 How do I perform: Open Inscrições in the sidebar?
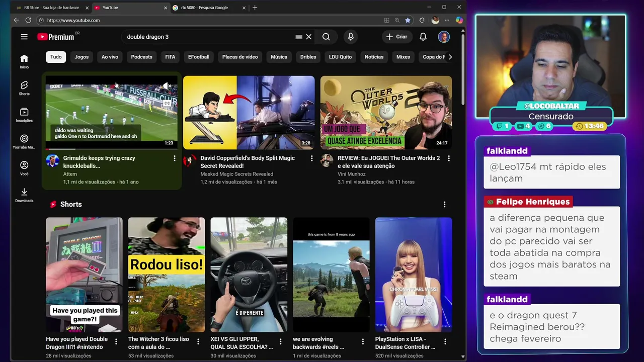[x=24, y=115]
